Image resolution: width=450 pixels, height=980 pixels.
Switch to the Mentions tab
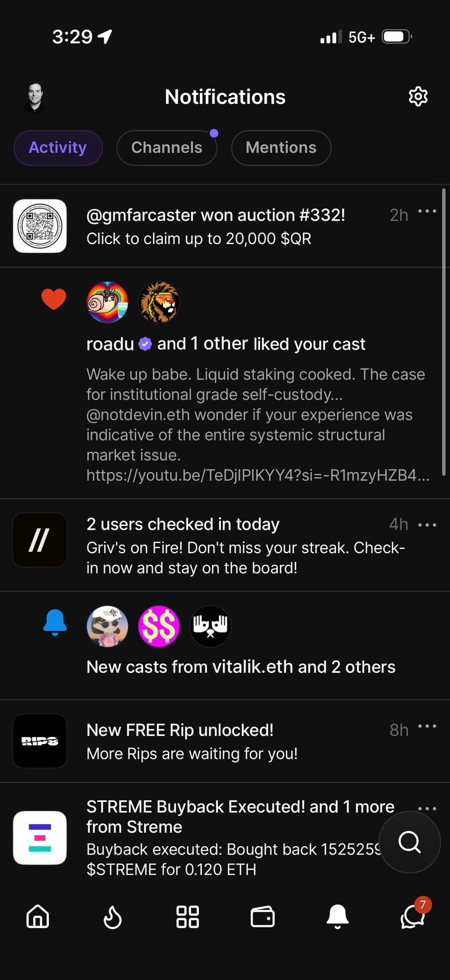click(281, 147)
